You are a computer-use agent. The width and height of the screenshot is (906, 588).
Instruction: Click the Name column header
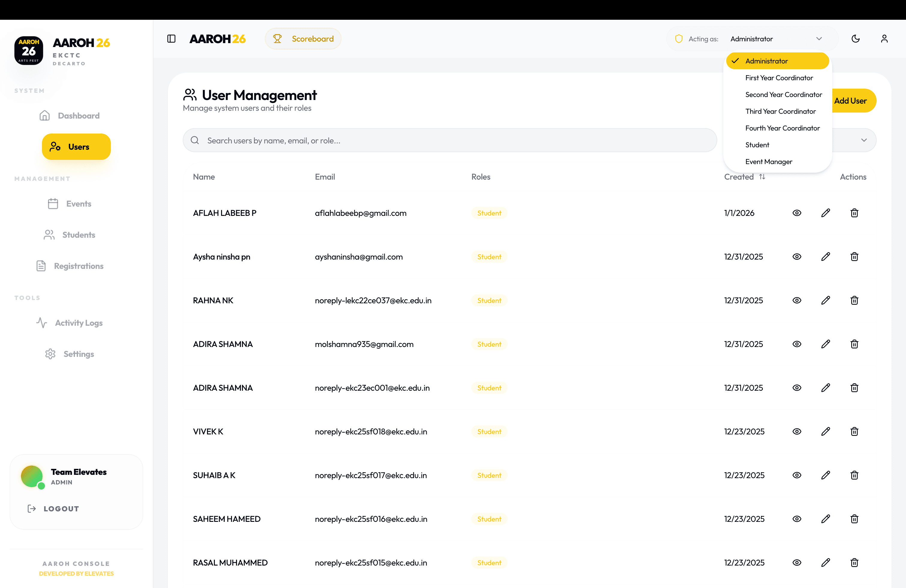click(204, 177)
